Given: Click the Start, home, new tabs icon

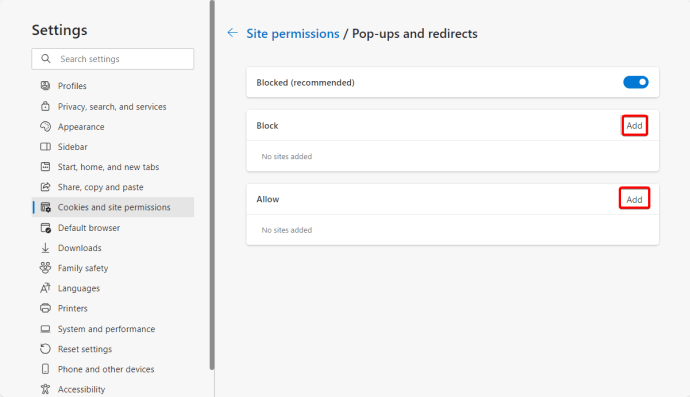Looking at the screenshot, I should click(45, 167).
